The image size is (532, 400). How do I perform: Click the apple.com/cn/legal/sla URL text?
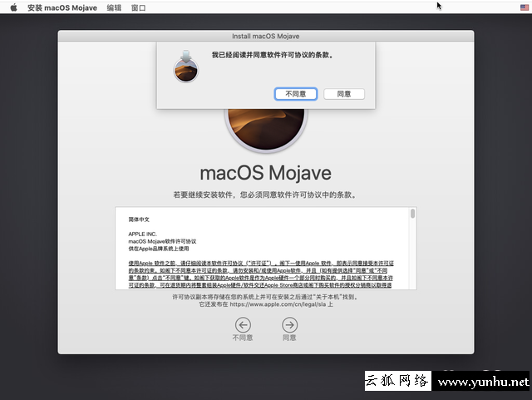[278, 304]
